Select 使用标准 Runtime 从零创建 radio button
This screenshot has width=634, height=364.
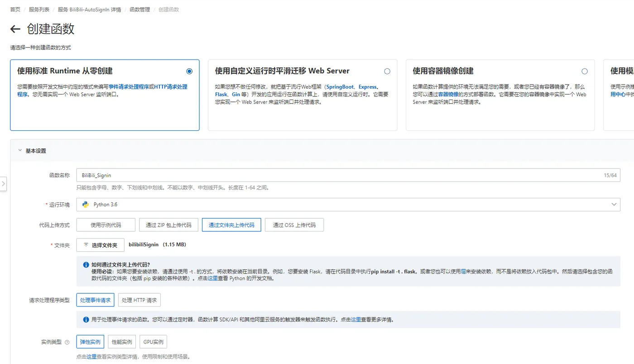[x=189, y=71]
